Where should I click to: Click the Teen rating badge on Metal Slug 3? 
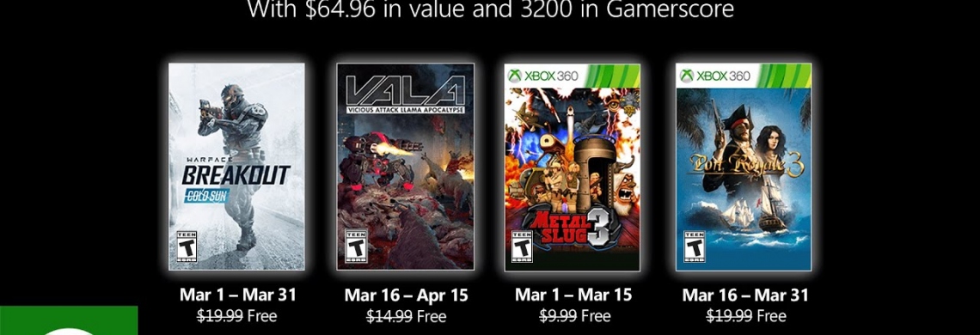[522, 247]
